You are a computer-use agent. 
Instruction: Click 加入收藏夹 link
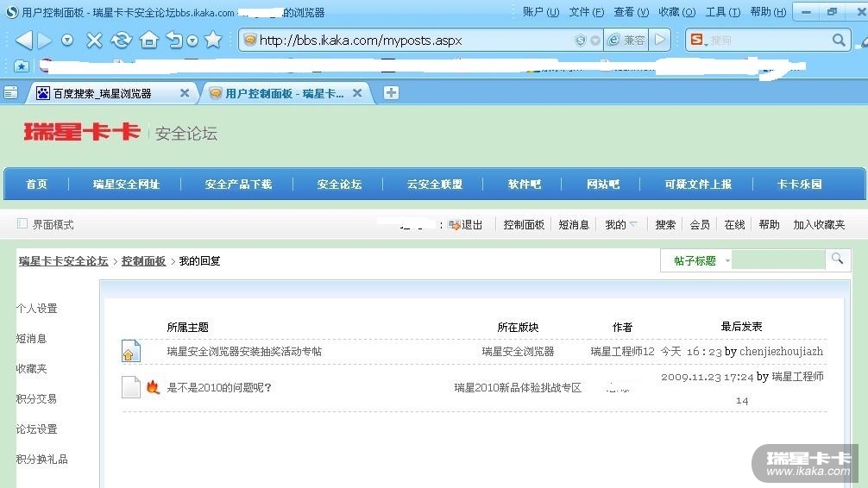click(819, 225)
